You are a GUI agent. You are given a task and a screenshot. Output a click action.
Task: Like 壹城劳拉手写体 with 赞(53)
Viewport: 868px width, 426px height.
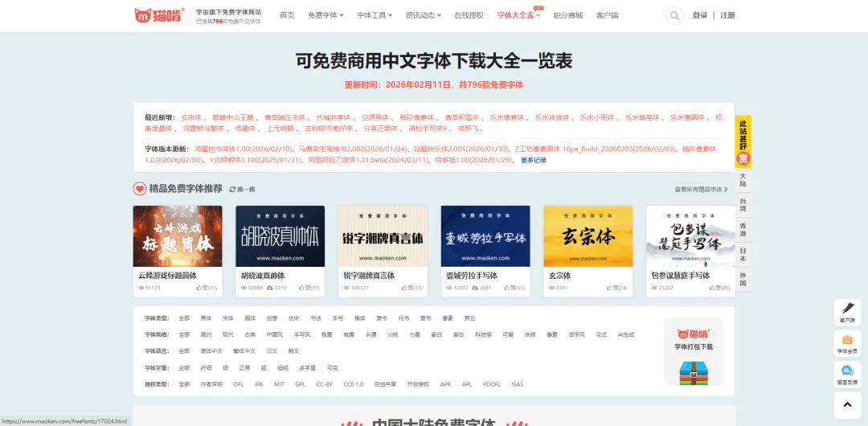click(x=514, y=288)
